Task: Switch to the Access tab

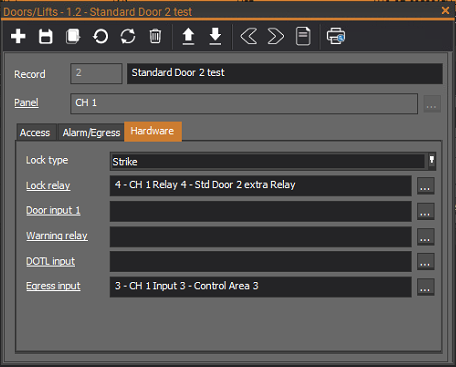Action: (x=35, y=133)
